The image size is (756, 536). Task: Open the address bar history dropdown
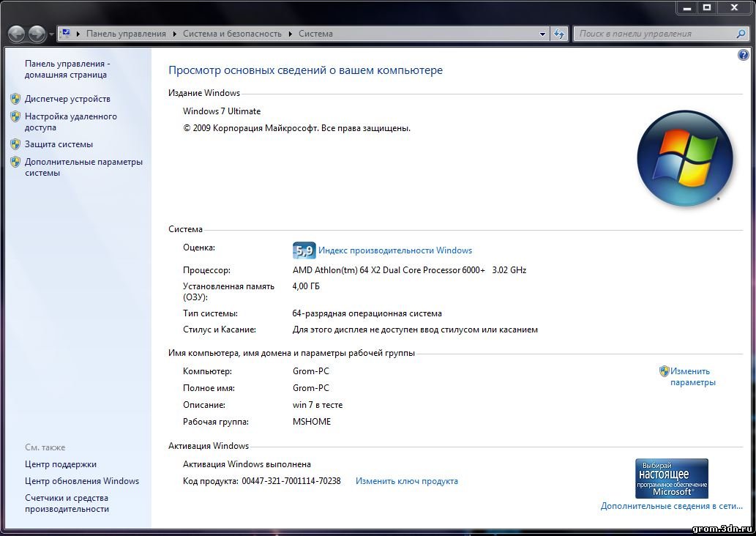[x=542, y=34]
